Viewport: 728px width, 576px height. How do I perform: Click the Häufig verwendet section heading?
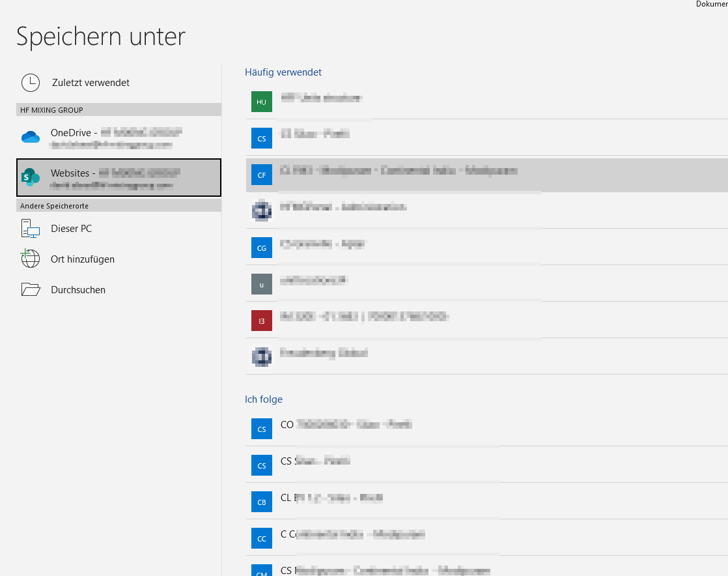283,72
